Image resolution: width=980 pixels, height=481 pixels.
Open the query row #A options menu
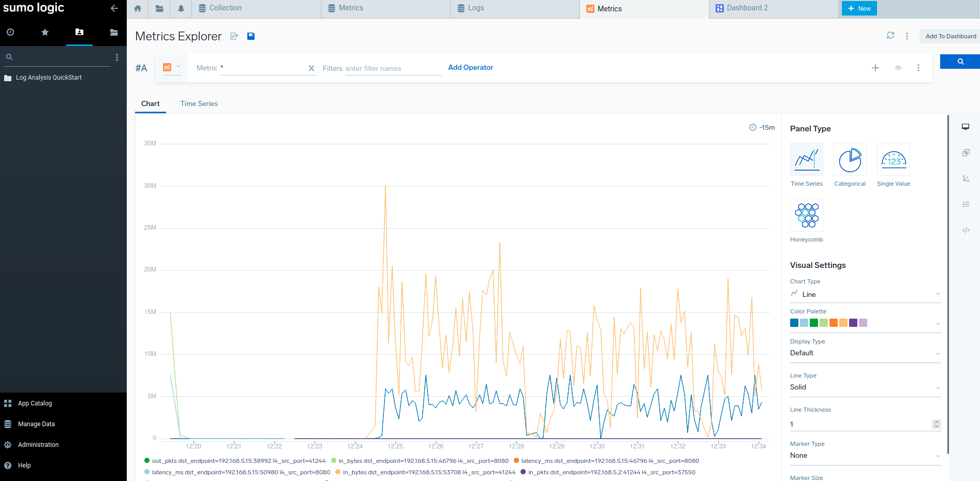(918, 68)
